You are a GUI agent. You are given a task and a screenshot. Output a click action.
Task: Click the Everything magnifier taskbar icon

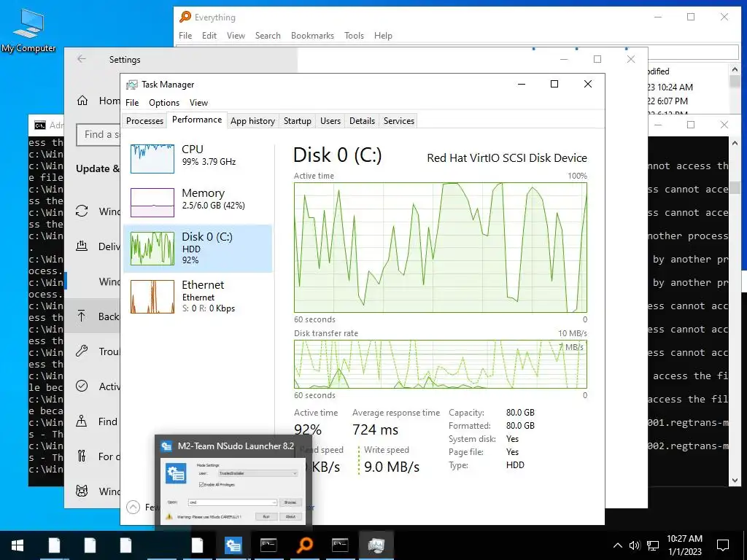pyautogui.click(x=304, y=545)
